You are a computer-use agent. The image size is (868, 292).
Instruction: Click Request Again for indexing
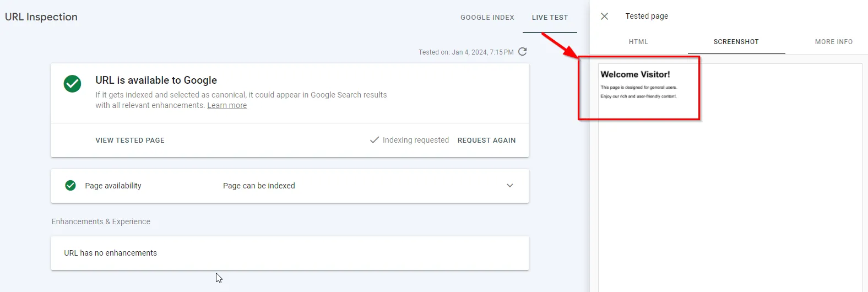tap(487, 140)
